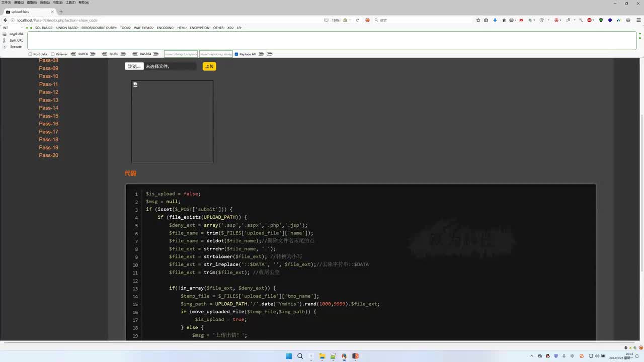Click the 代码 code section heading

[x=130, y=173]
